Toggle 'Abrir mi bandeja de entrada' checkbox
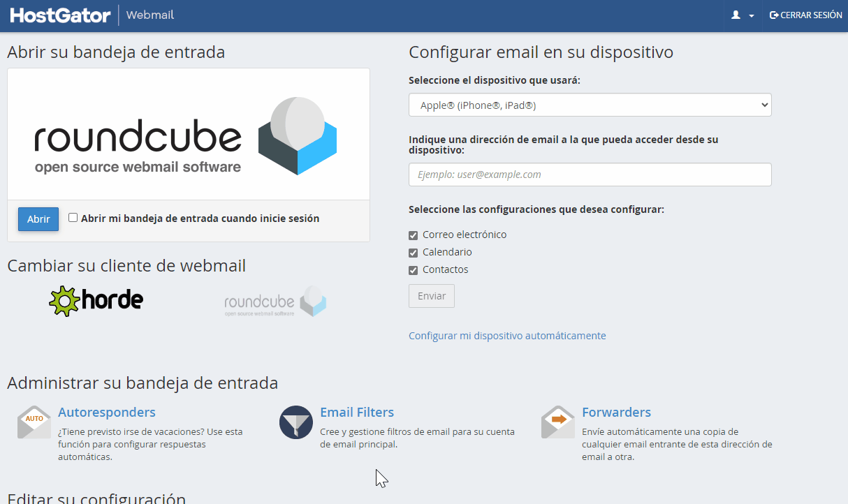Viewport: 848px width, 504px height. point(73,218)
